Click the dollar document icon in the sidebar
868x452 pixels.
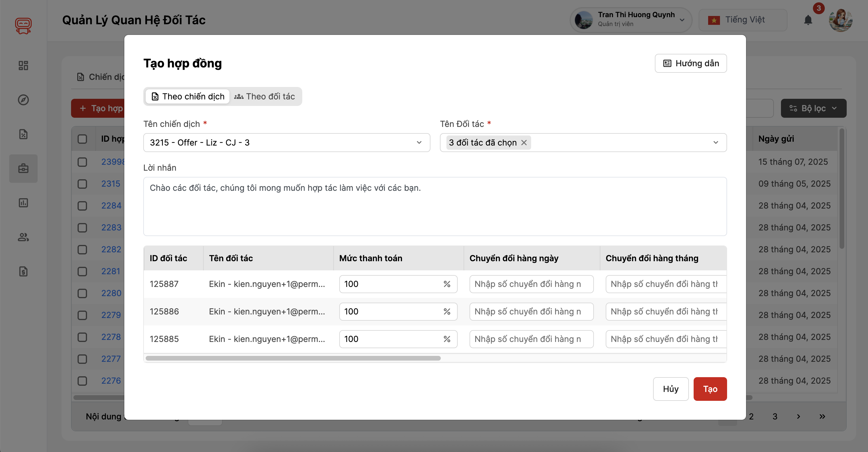click(23, 272)
